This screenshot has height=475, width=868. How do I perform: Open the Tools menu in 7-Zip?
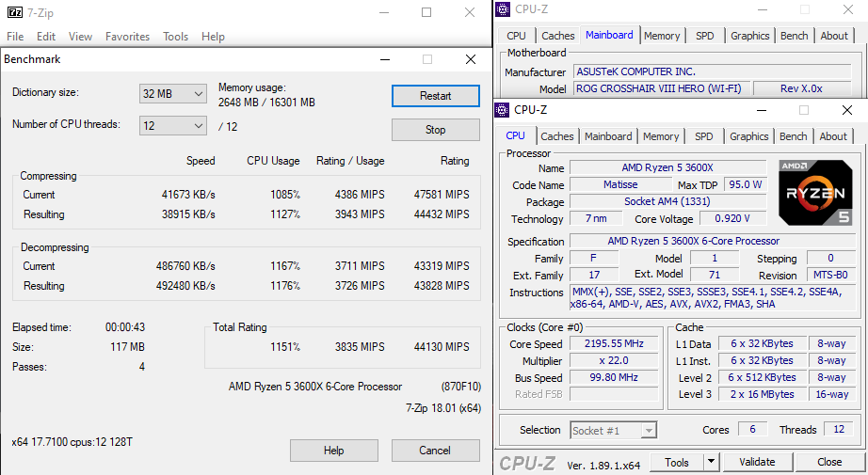(x=175, y=37)
